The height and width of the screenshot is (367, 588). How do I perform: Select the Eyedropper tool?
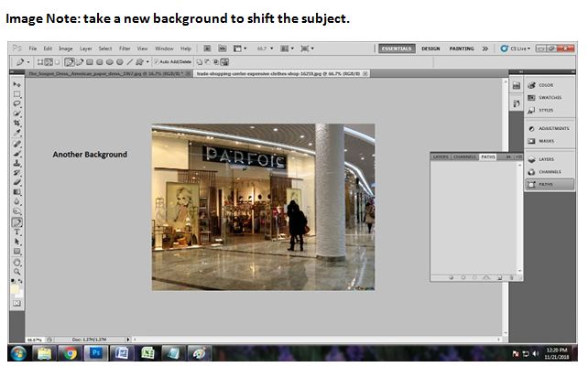[x=16, y=133]
